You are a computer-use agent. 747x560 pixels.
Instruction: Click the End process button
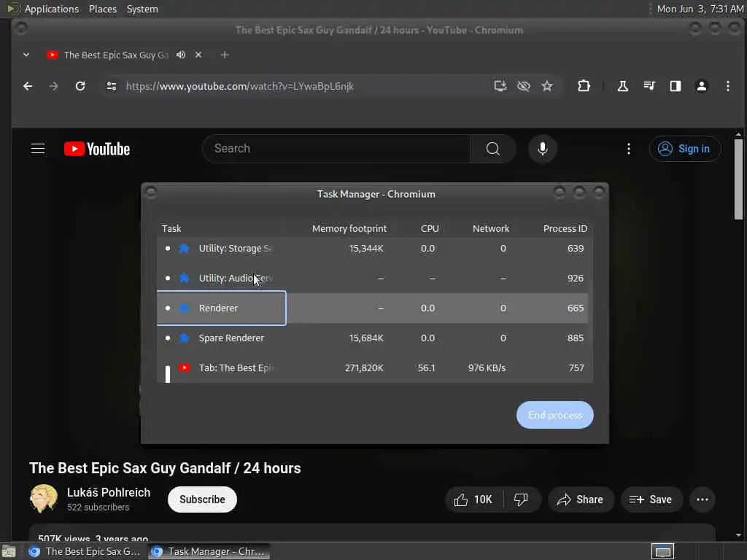coord(555,415)
